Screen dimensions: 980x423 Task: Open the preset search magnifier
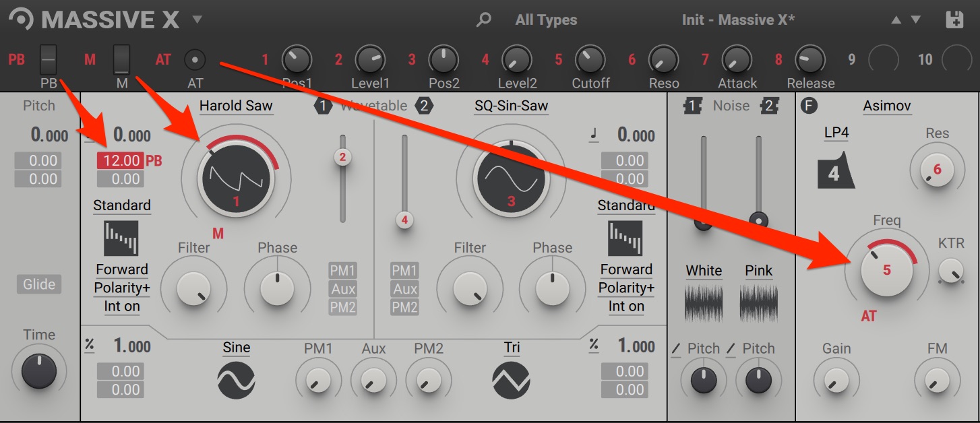(x=483, y=20)
